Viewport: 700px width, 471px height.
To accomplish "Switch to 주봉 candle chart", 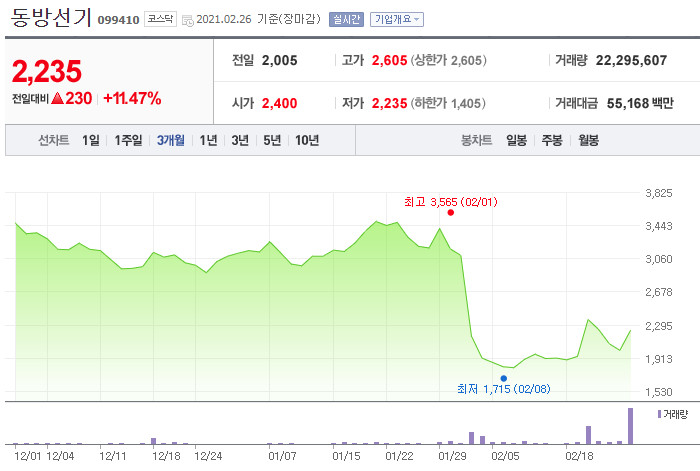I will [x=552, y=141].
